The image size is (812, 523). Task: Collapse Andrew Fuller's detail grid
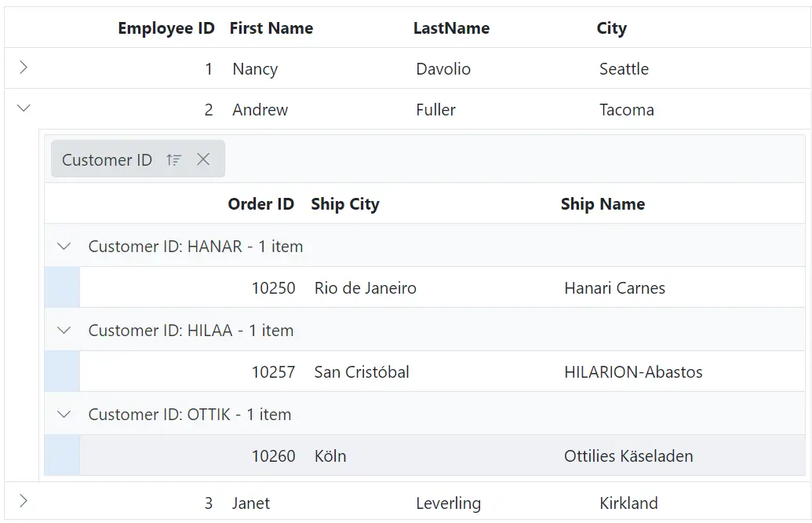coord(23,108)
